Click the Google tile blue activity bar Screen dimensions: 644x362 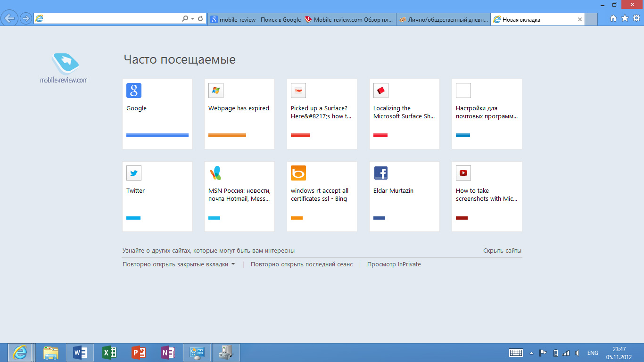click(157, 135)
